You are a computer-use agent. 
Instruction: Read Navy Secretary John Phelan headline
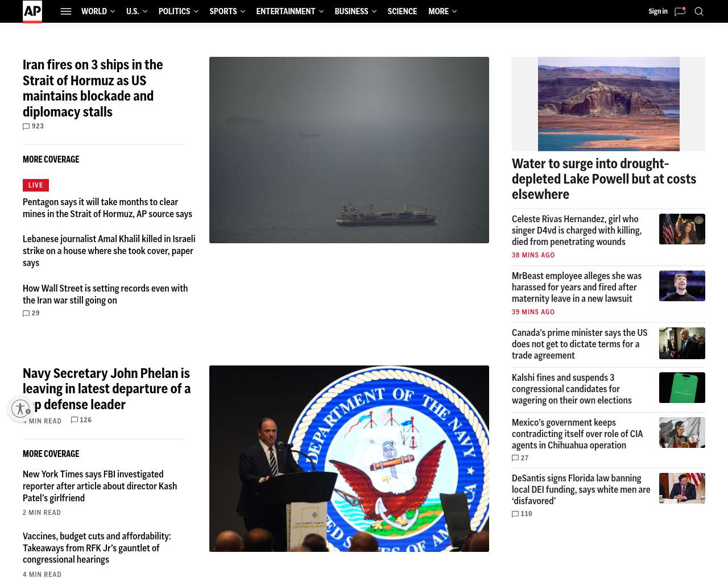[x=107, y=389]
